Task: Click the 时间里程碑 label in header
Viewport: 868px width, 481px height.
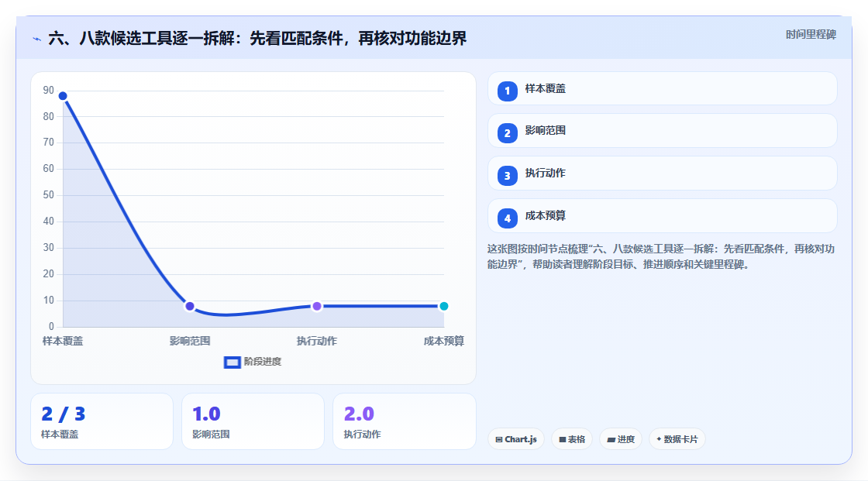Action: (x=811, y=34)
